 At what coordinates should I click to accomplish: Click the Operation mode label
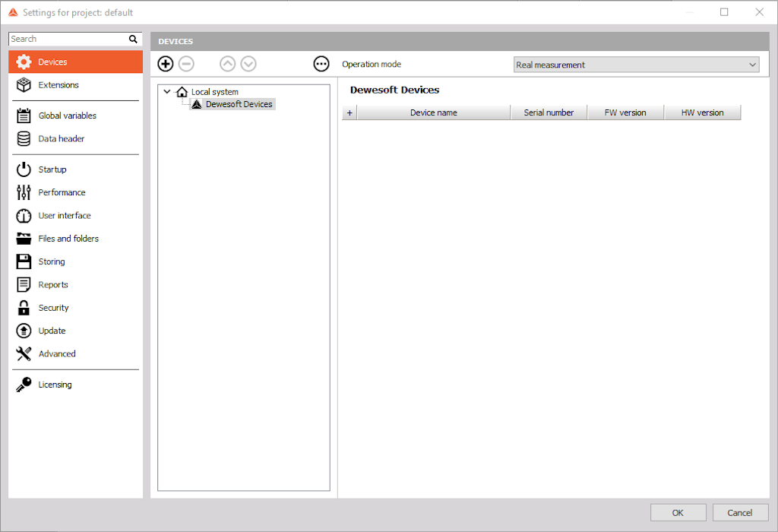372,64
